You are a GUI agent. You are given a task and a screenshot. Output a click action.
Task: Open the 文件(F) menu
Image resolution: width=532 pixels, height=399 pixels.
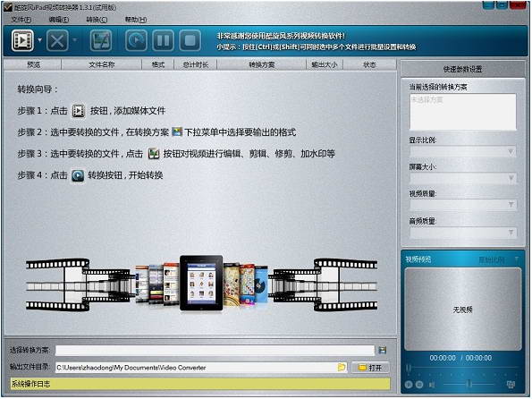tap(21, 20)
